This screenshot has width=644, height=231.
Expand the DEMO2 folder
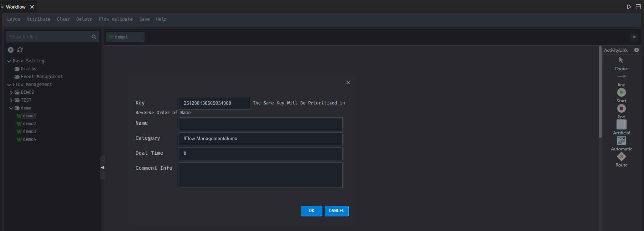pos(11,92)
